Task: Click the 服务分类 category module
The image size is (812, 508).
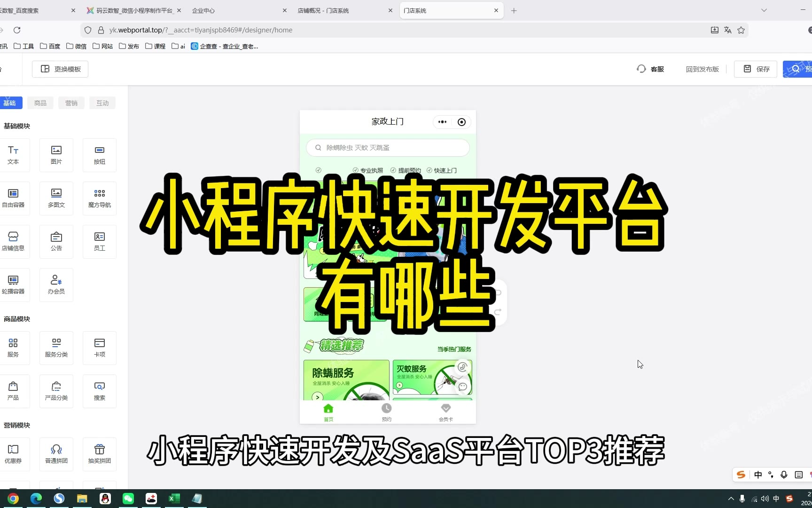Action: click(56, 348)
